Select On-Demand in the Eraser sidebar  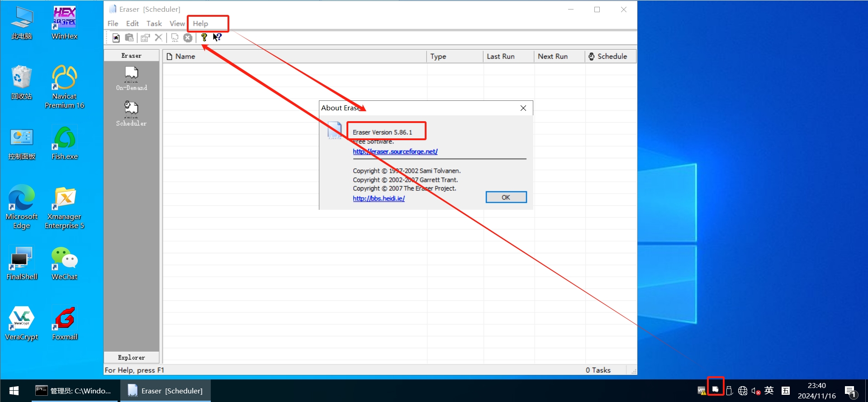132,78
